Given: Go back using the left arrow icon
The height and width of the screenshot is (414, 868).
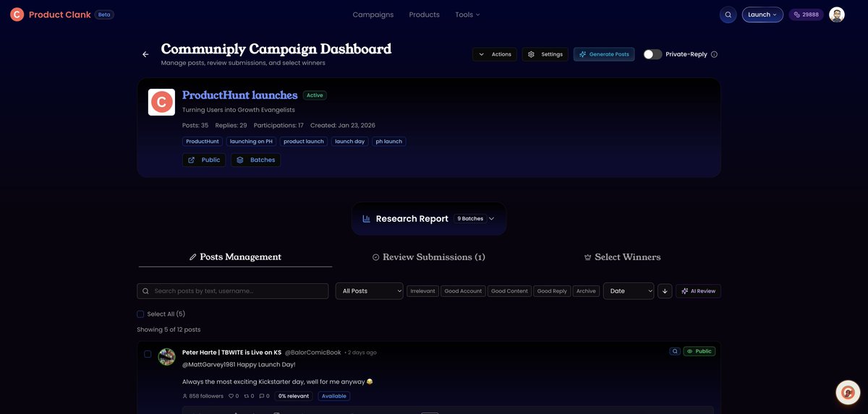Looking at the screenshot, I should (145, 54).
